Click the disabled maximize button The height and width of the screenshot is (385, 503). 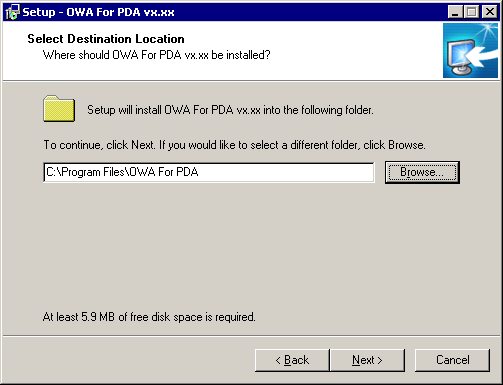pyautogui.click(x=472, y=12)
